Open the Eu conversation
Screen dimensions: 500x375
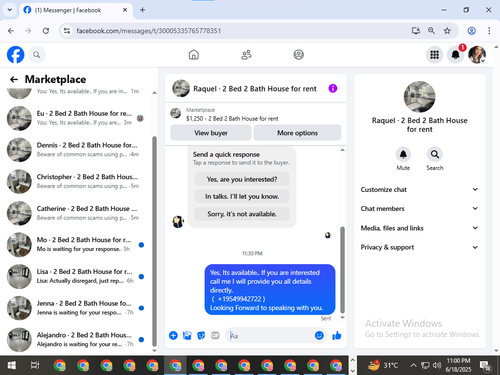[x=77, y=118]
